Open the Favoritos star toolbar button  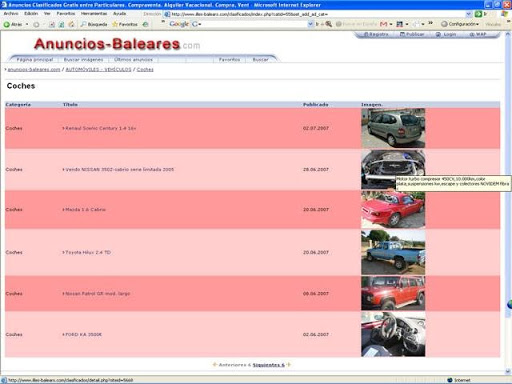click(125, 24)
